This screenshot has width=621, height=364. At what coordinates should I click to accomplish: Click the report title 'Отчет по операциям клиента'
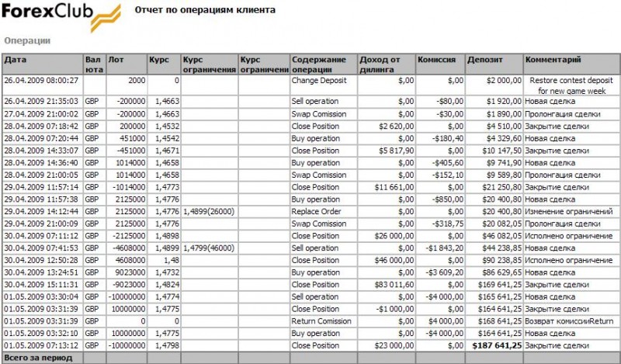point(204,11)
